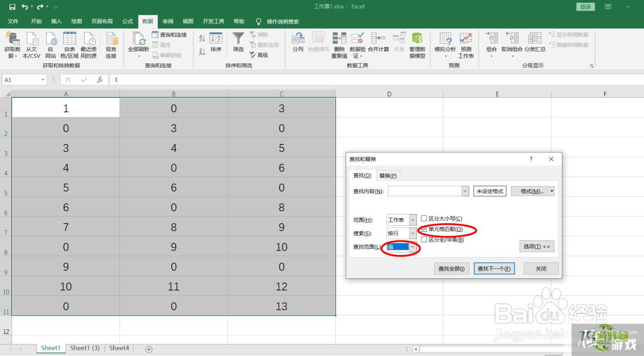Image resolution: width=644 pixels, height=356 pixels.
Task: Click 查询和连接 button in ribbon
Action: click(x=169, y=35)
